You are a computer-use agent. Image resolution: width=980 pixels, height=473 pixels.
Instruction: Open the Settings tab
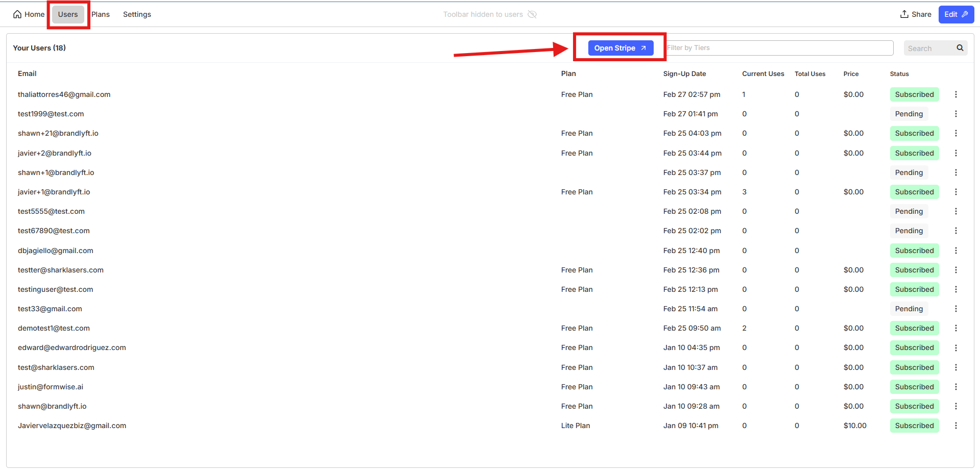pyautogui.click(x=137, y=14)
